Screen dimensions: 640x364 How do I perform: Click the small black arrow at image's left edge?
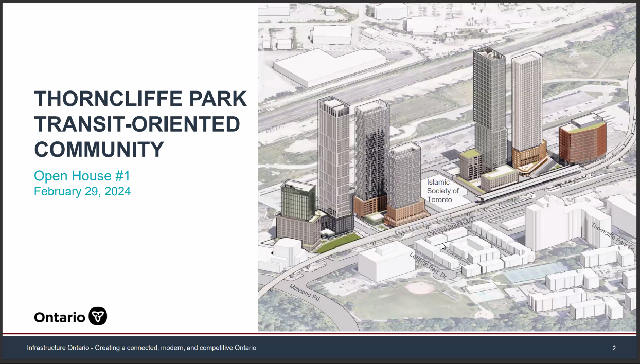coord(272,253)
